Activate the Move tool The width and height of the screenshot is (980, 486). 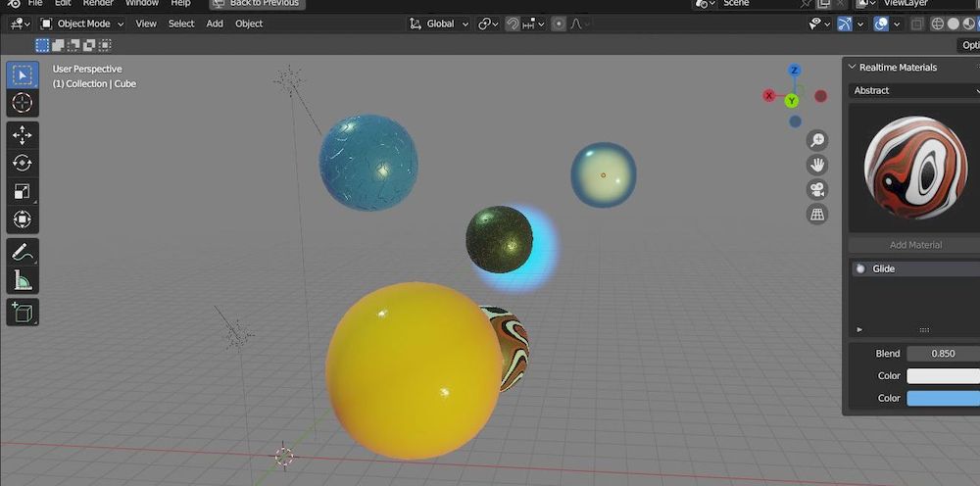[23, 134]
